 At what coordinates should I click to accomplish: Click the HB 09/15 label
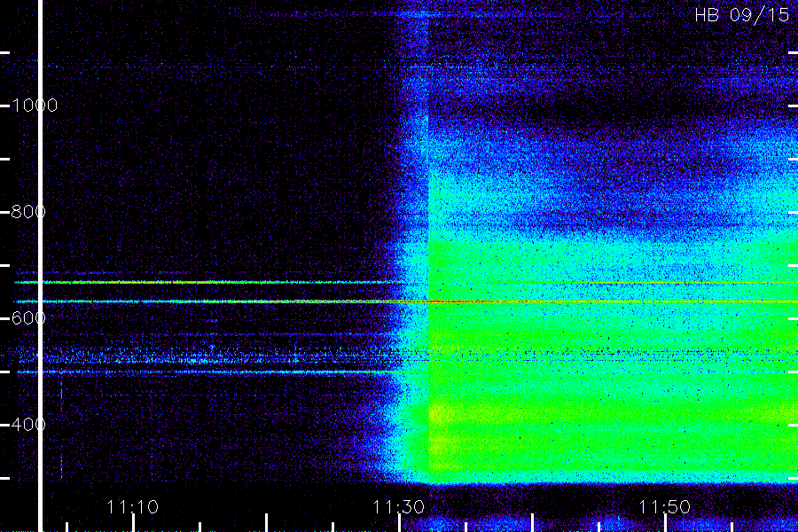click(x=742, y=15)
